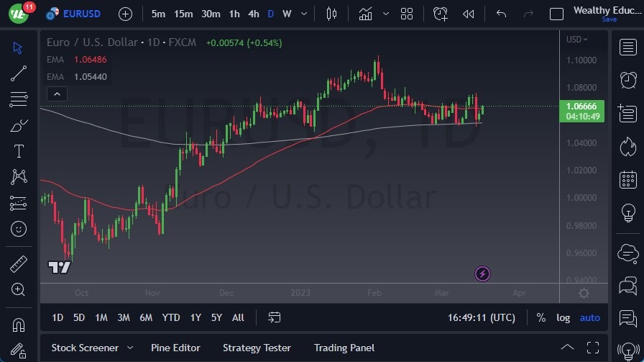Click the bar replay rewind icon
The image size is (644, 362).
pyautogui.click(x=469, y=14)
